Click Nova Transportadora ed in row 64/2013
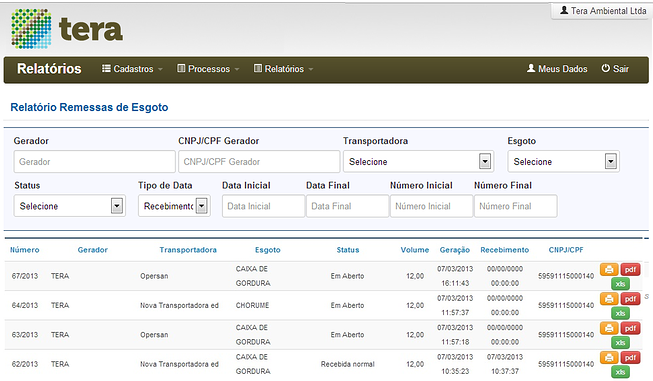This screenshot has width=653, height=381. point(179,305)
